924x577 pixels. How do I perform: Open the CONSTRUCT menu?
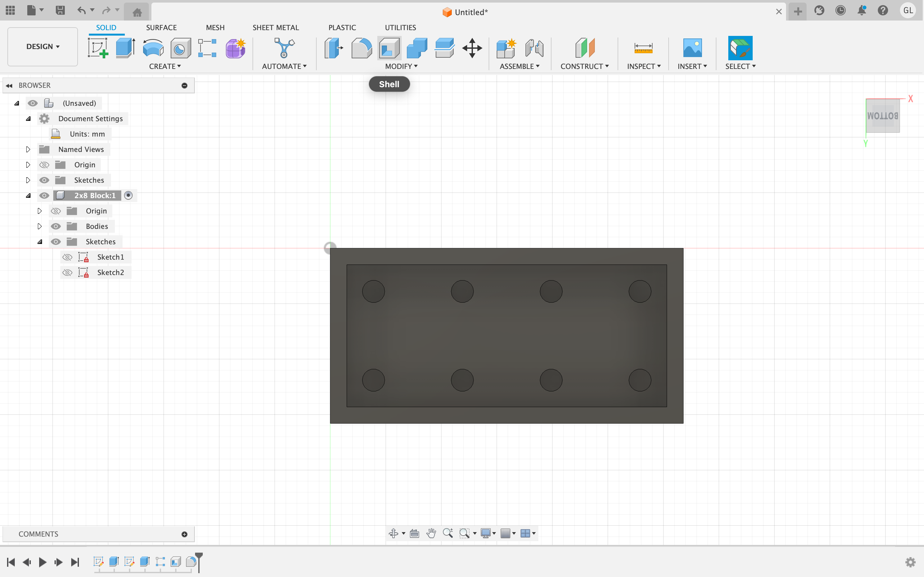(584, 66)
